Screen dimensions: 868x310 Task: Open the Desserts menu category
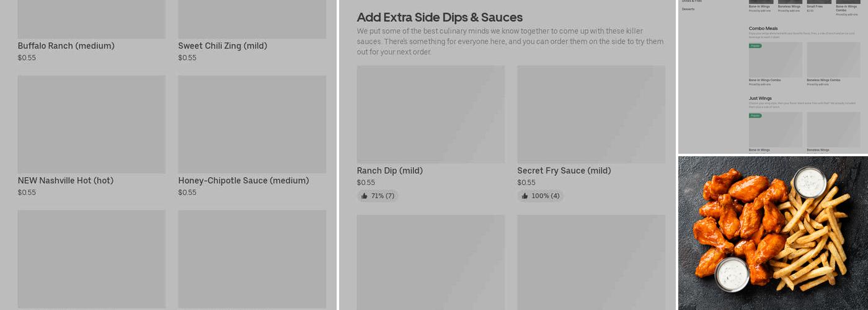[x=688, y=9]
